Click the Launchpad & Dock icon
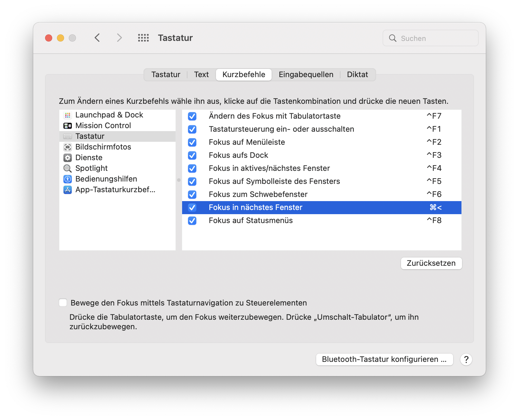This screenshot has width=519, height=420. (68, 115)
